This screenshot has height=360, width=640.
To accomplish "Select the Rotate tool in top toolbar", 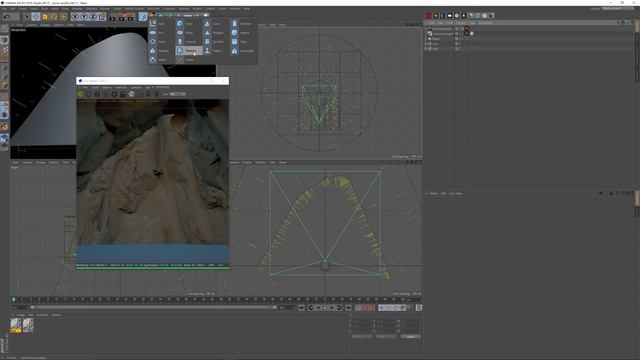I will pyautogui.click(x=54, y=17).
